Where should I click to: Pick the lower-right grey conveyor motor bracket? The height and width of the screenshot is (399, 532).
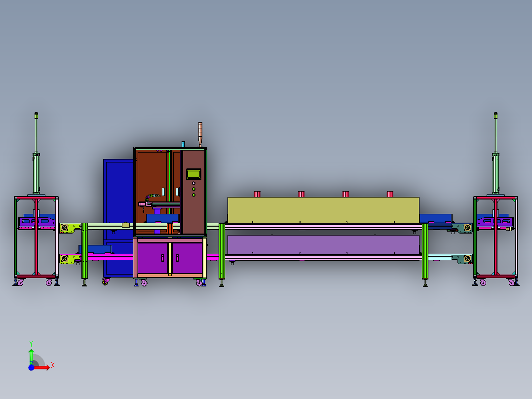coord(462,259)
